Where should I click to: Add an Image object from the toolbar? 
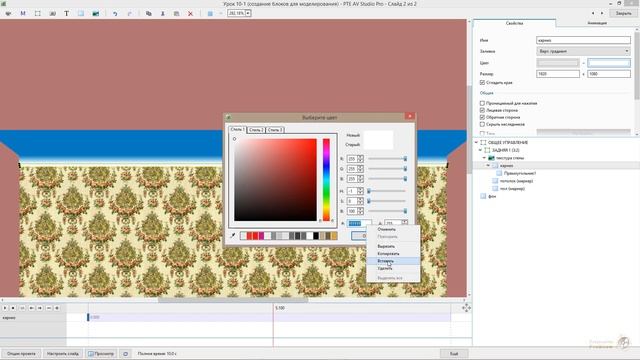96,13
